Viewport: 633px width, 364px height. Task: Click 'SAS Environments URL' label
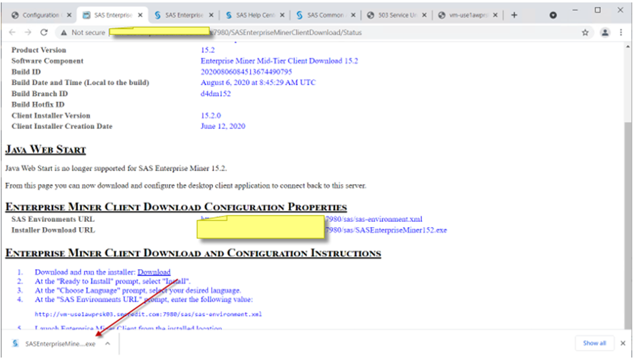[x=53, y=219]
